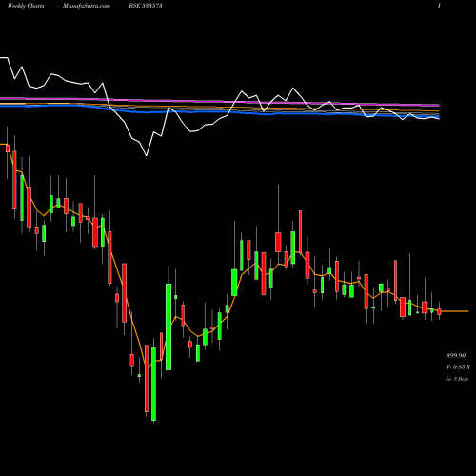
Task: Click the 'MunafaSutra.com' label in header
Action: 87,6
